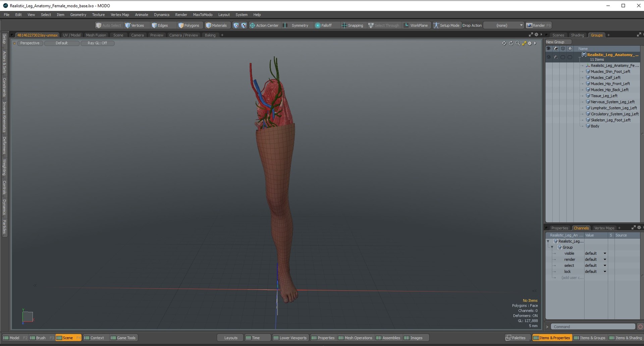Image resolution: width=644 pixels, height=346 pixels.
Task: Open the Action Center tool
Action: [x=264, y=25]
